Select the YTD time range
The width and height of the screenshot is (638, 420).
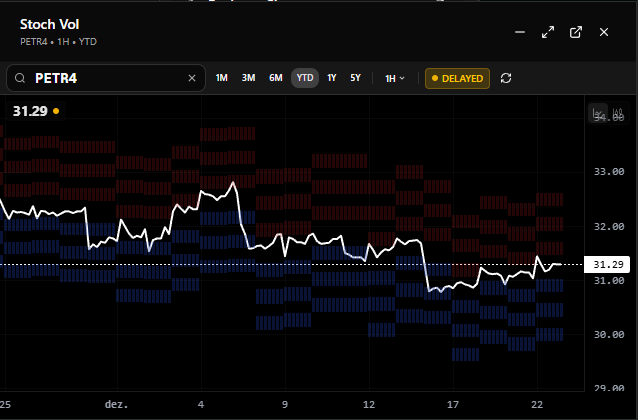coord(305,78)
